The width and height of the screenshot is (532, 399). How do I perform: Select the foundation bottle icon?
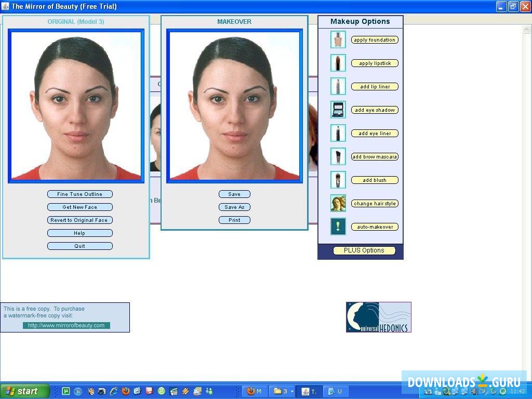(x=338, y=39)
